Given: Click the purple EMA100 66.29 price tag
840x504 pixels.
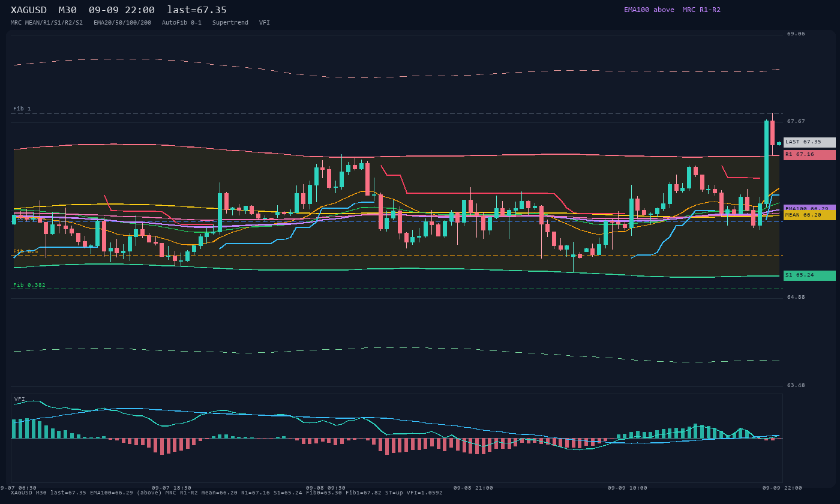Looking at the screenshot, I should pos(809,208).
